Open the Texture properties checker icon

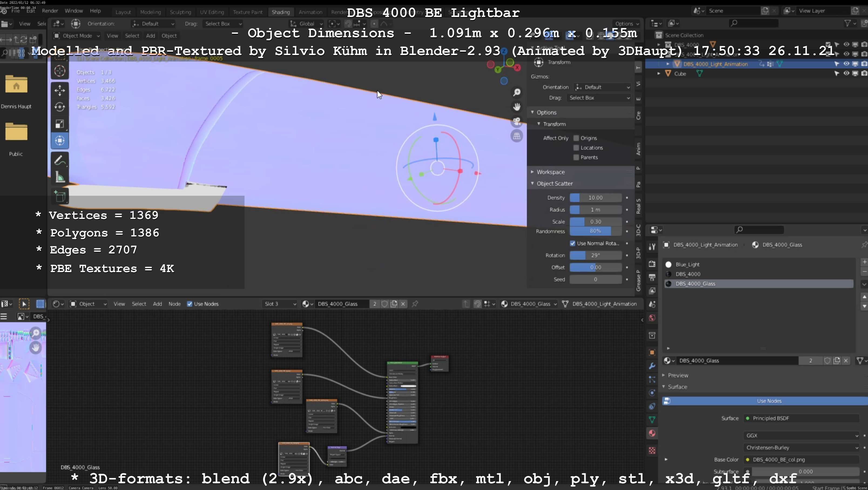click(x=652, y=451)
